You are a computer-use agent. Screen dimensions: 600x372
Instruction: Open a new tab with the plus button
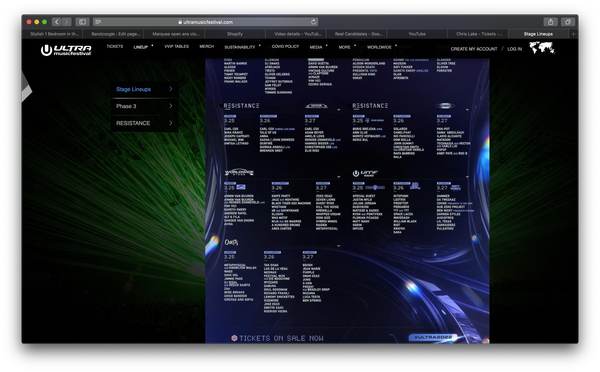pos(574,34)
